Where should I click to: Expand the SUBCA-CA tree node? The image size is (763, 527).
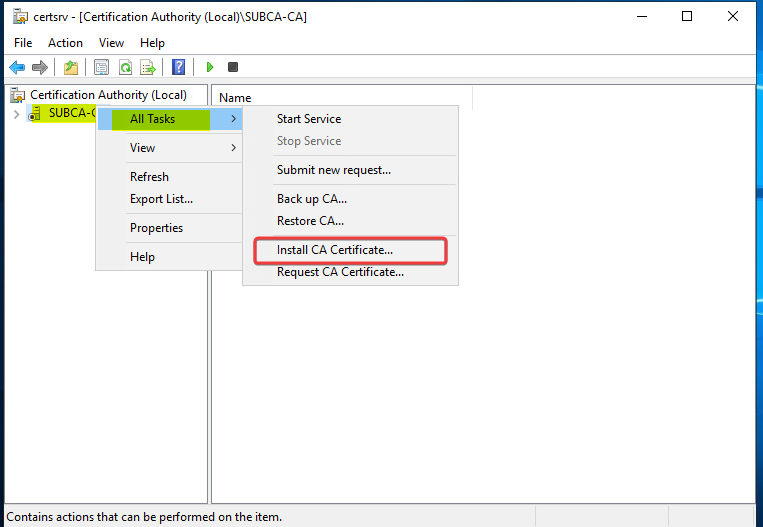coord(16,114)
